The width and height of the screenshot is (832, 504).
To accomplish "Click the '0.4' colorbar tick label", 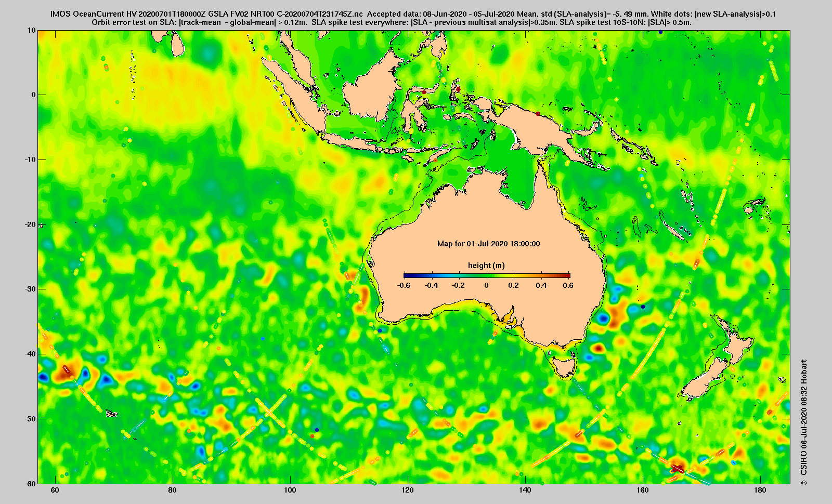I will [541, 285].
